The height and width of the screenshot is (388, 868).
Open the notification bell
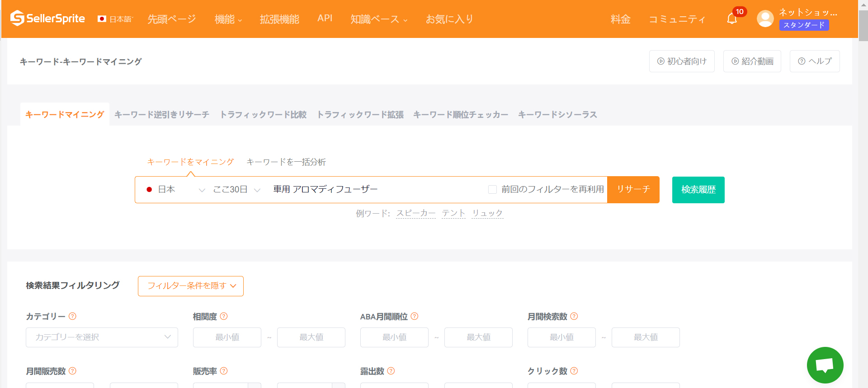tap(732, 19)
